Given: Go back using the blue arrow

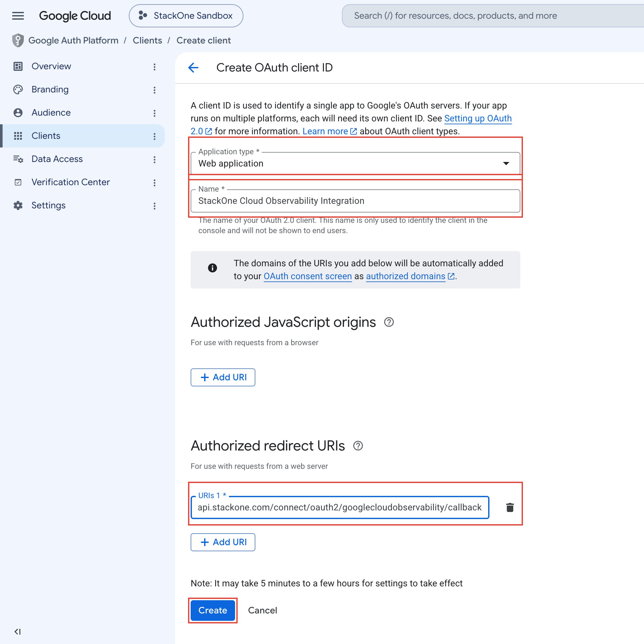Looking at the screenshot, I should click(x=193, y=68).
